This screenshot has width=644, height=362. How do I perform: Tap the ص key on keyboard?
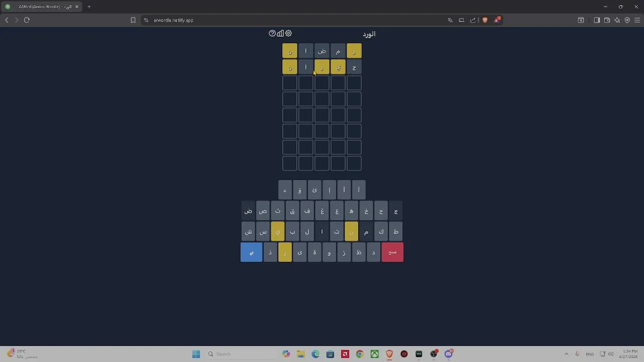coord(263,211)
